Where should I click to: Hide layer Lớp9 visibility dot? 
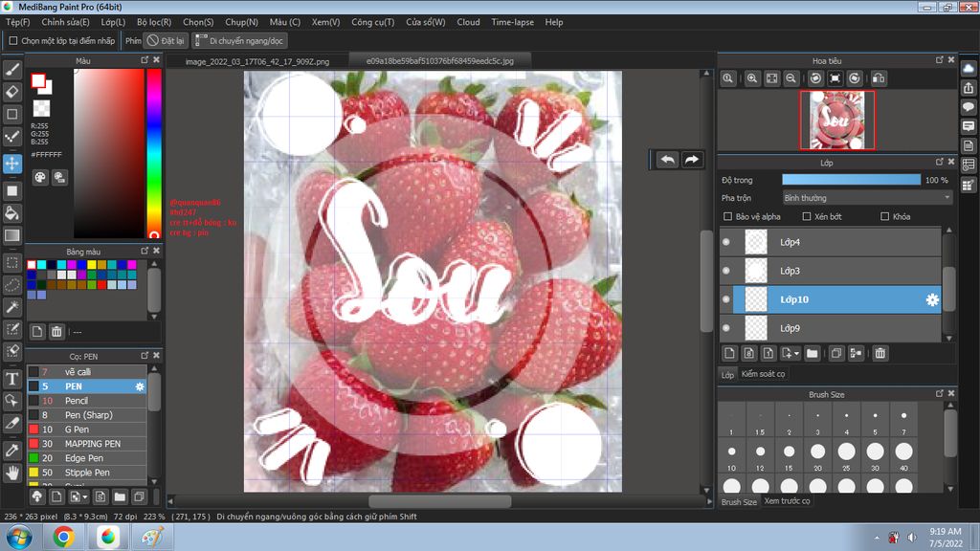726,329
